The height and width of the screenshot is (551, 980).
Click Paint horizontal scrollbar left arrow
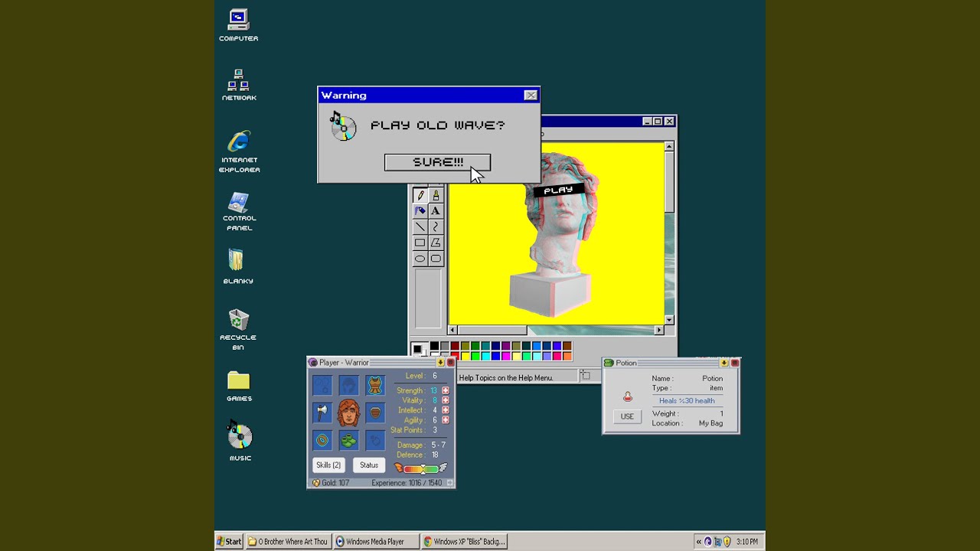click(x=454, y=330)
